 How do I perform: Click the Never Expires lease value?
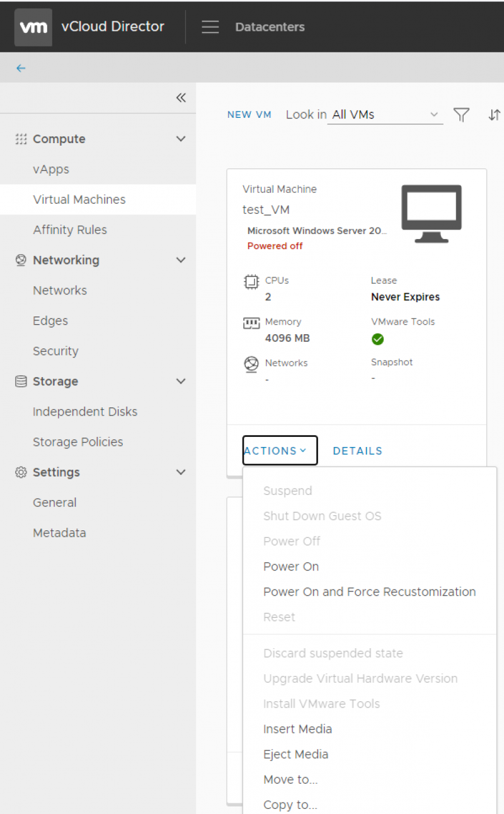(405, 297)
